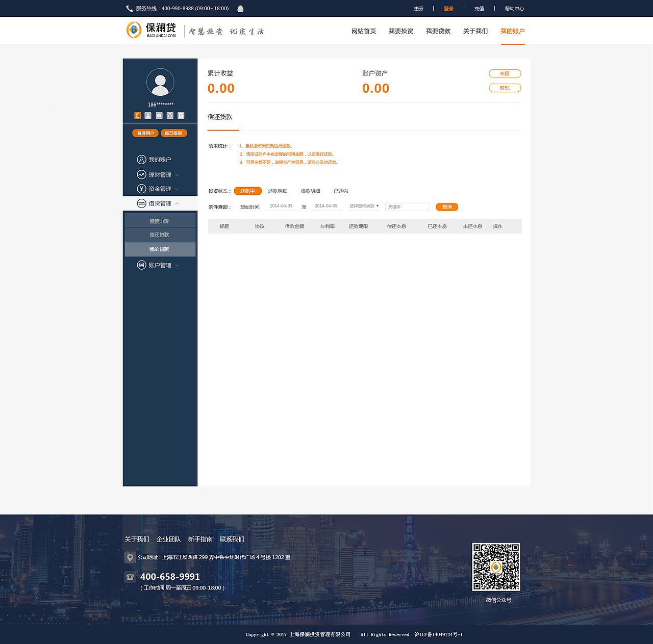Open 我要贷款 in the main navigation
Viewport: 653px width, 644px height.
point(438,31)
